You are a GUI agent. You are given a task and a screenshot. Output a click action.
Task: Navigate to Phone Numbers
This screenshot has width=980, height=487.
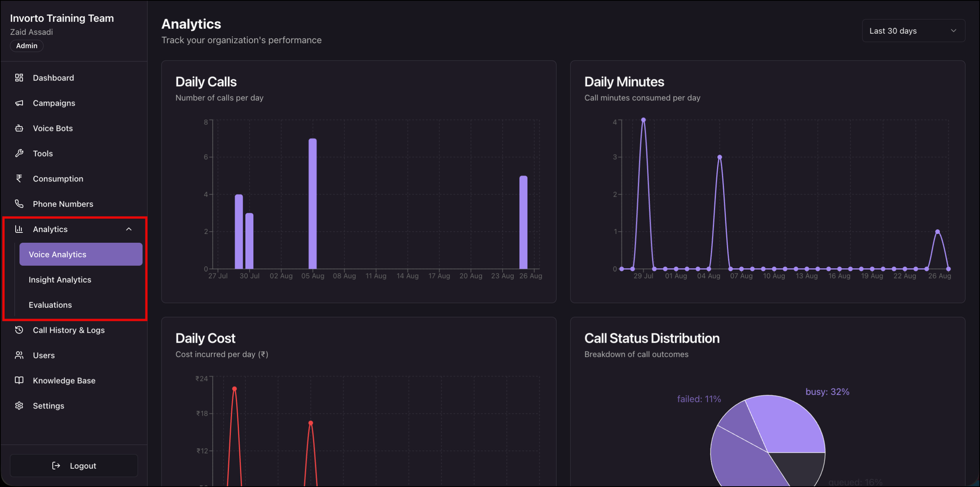(x=74, y=204)
